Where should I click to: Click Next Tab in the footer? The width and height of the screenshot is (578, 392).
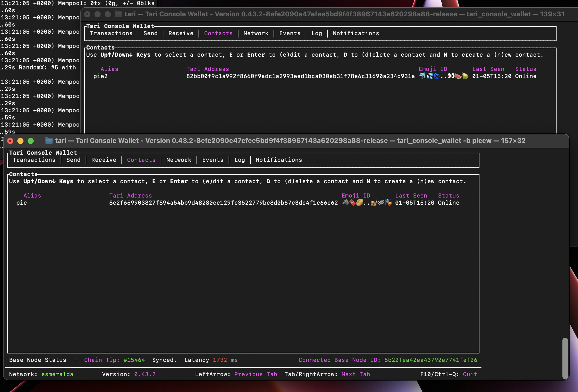[x=356, y=374]
